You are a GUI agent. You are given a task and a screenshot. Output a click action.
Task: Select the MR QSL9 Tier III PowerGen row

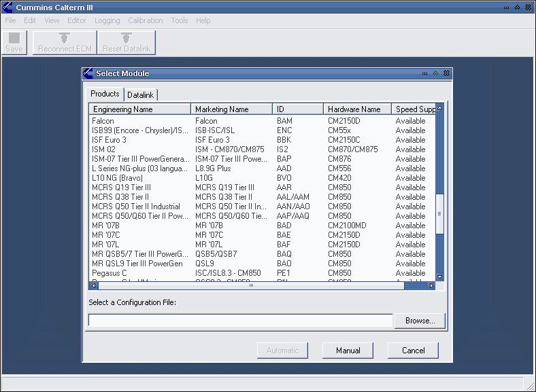[x=262, y=264]
